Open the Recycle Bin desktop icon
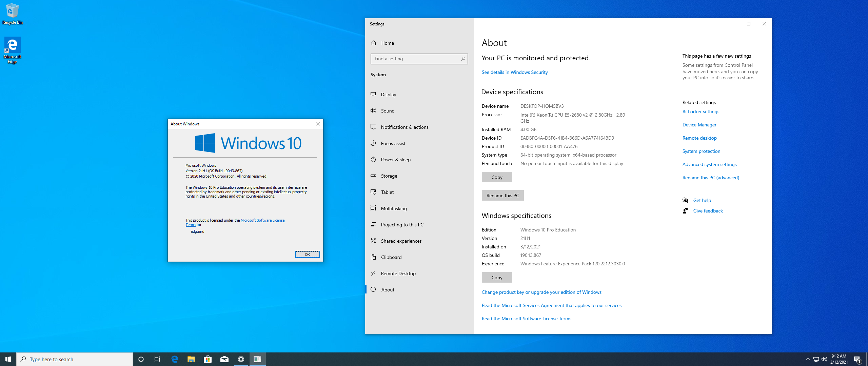This screenshot has width=868, height=366. (x=12, y=14)
